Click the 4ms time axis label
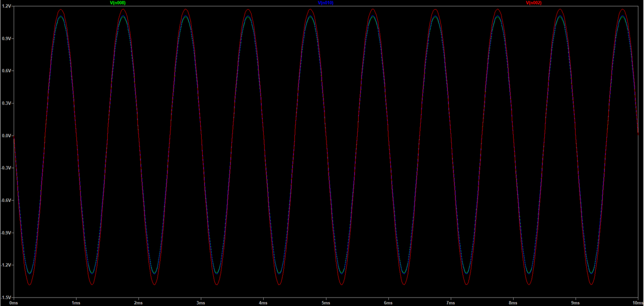This screenshot has width=644, height=306. pyautogui.click(x=263, y=303)
